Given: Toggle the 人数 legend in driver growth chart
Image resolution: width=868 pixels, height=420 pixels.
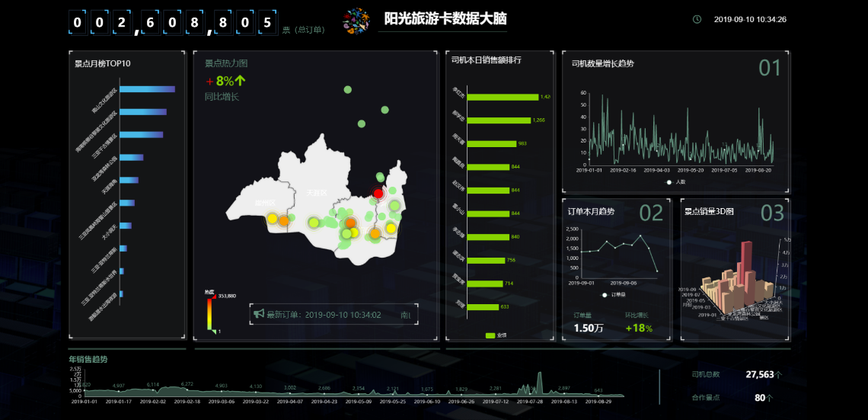Looking at the screenshot, I should click(x=676, y=181).
